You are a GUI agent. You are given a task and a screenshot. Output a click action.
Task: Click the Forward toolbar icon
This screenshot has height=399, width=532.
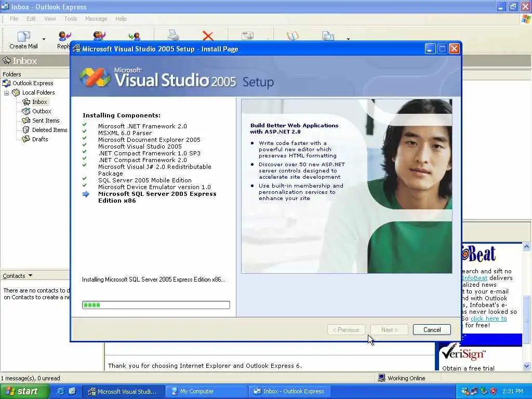135,36
